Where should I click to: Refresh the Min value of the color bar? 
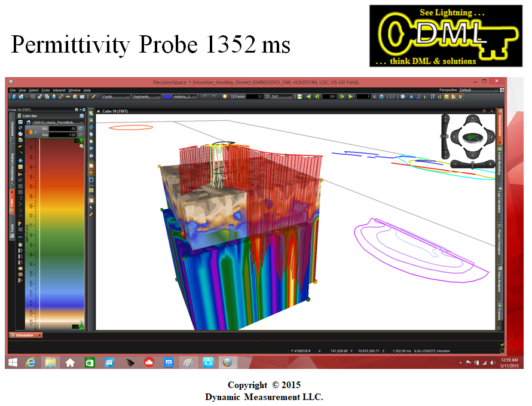[x=81, y=129]
